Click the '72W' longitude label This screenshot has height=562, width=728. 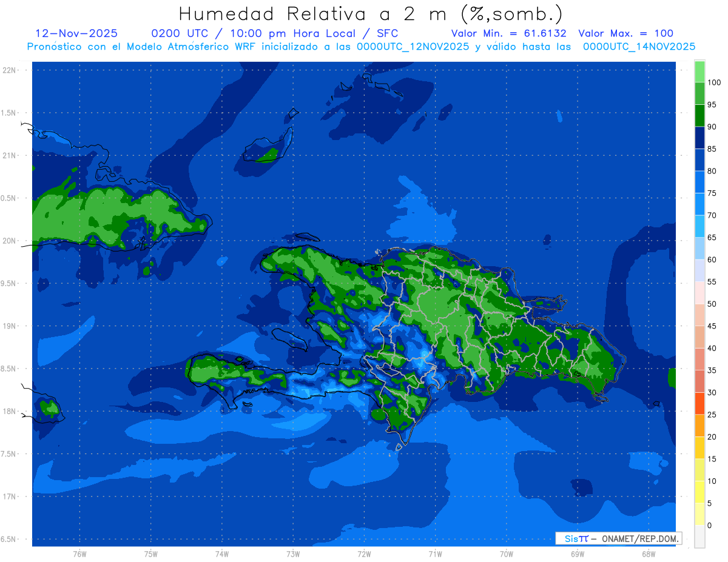tap(364, 554)
